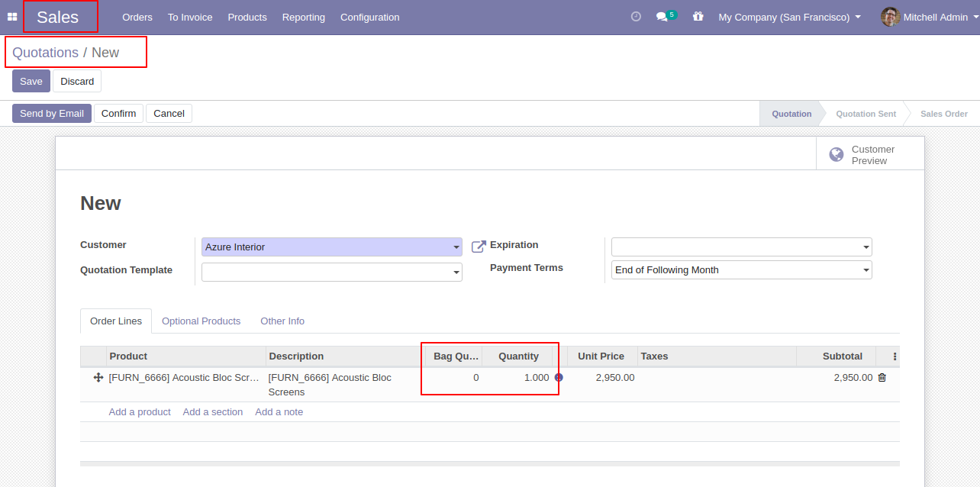The image size is (980, 487).
Task: Confirm the quotation
Action: pyautogui.click(x=118, y=113)
